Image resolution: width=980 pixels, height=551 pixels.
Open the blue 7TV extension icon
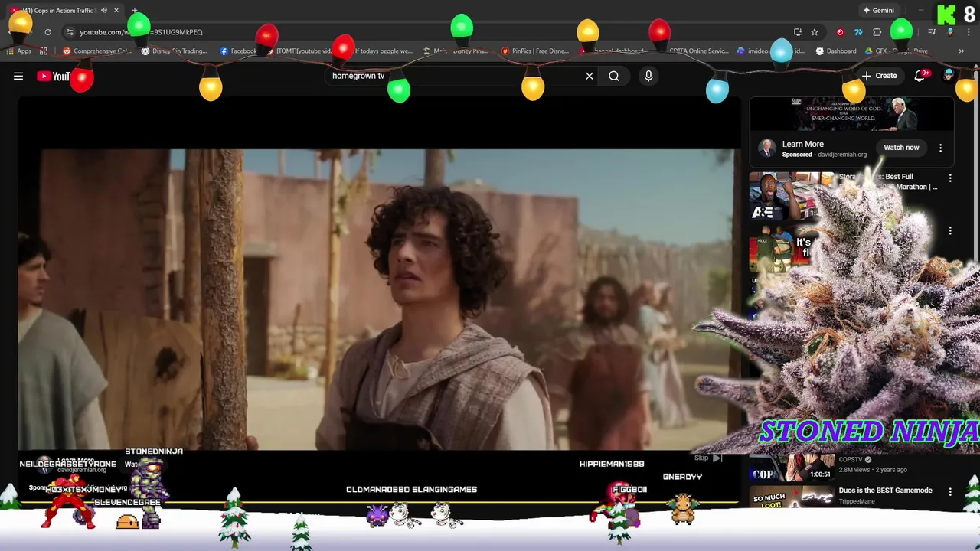pos(858,32)
